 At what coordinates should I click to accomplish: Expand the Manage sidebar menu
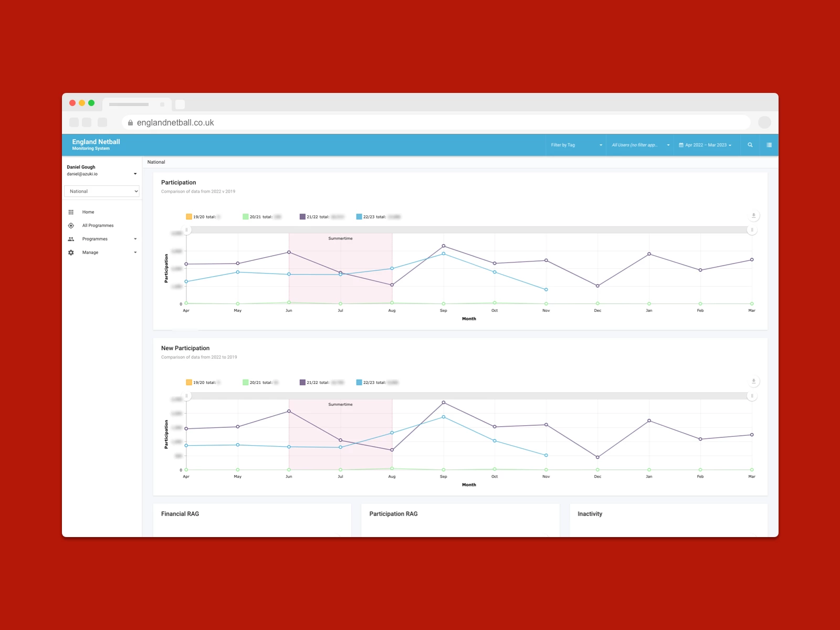point(135,253)
